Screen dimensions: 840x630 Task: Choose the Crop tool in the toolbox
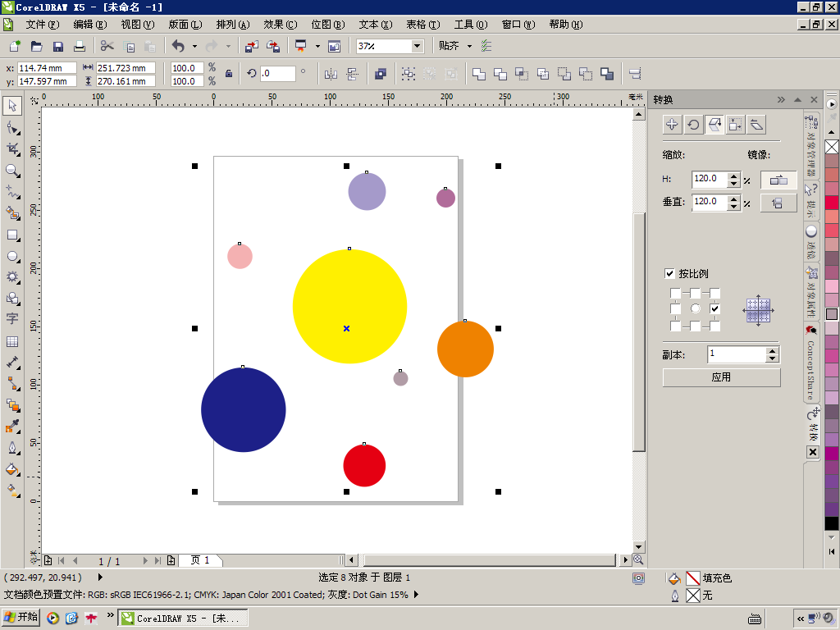[x=12, y=149]
